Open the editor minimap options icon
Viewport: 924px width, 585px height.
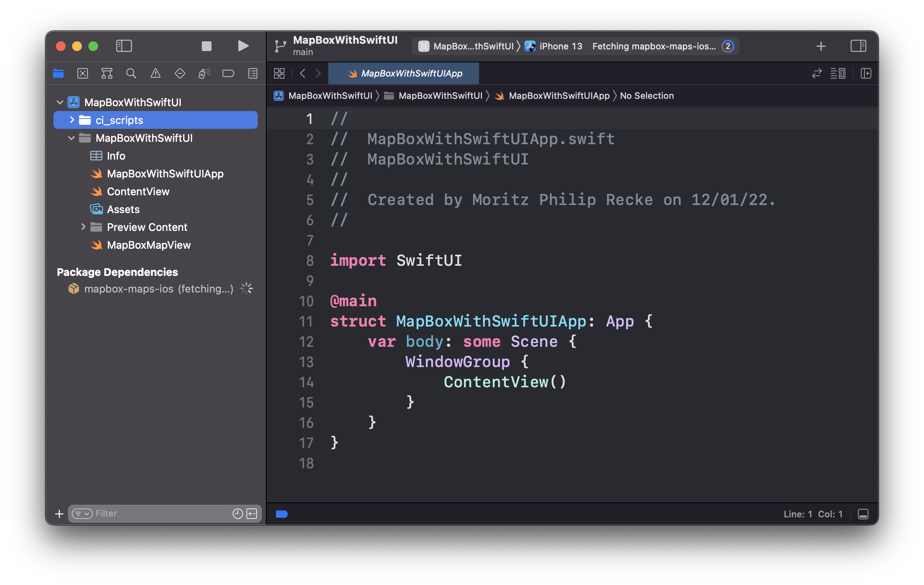[838, 73]
